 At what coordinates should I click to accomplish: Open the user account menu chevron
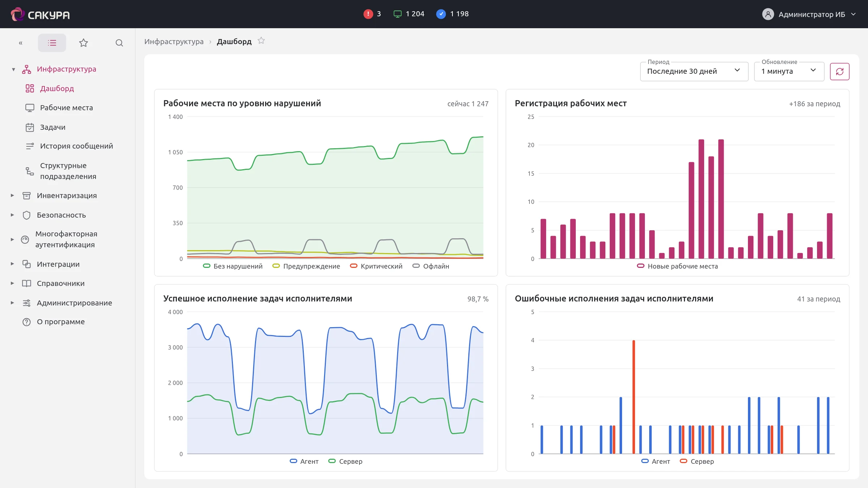[854, 14]
